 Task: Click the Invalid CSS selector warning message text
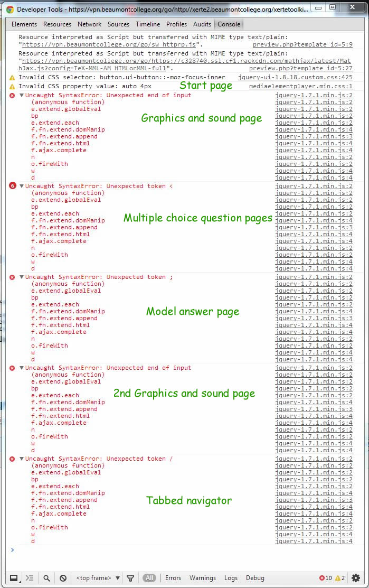click(122, 77)
